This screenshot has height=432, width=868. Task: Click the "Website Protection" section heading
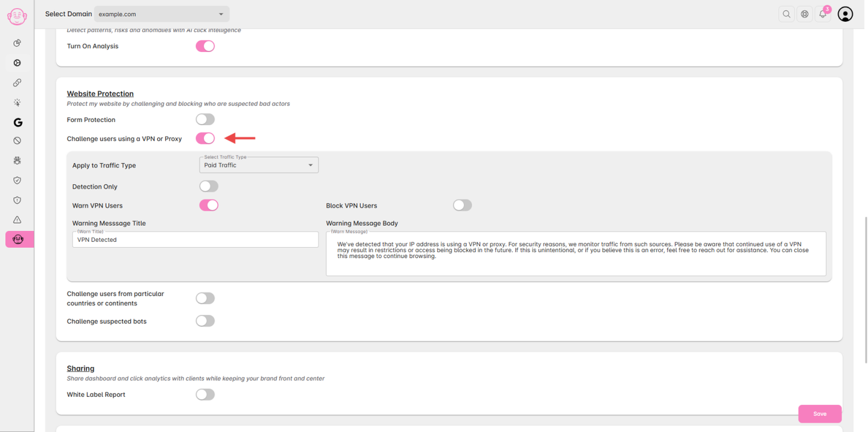coord(100,94)
